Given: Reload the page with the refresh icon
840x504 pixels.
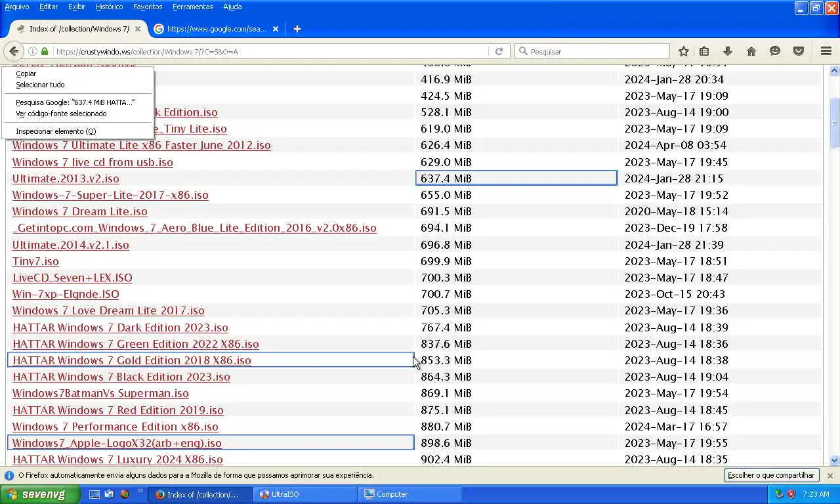Looking at the screenshot, I should click(x=499, y=51).
